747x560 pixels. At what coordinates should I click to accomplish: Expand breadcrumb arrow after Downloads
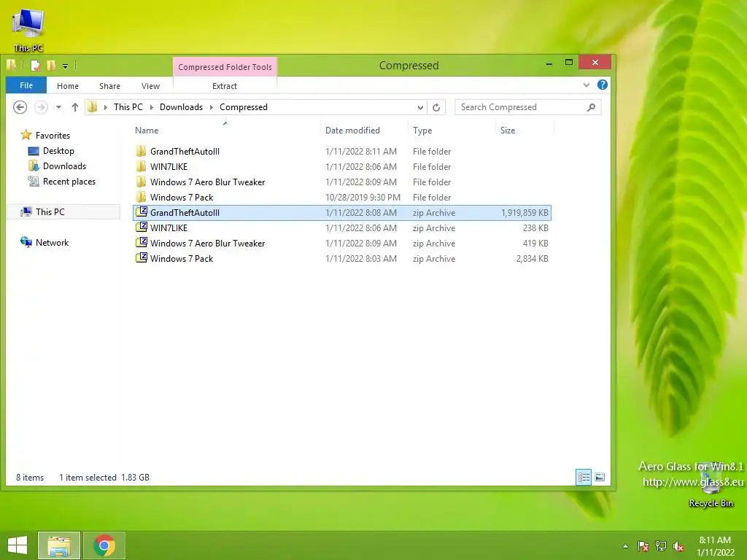click(x=211, y=108)
